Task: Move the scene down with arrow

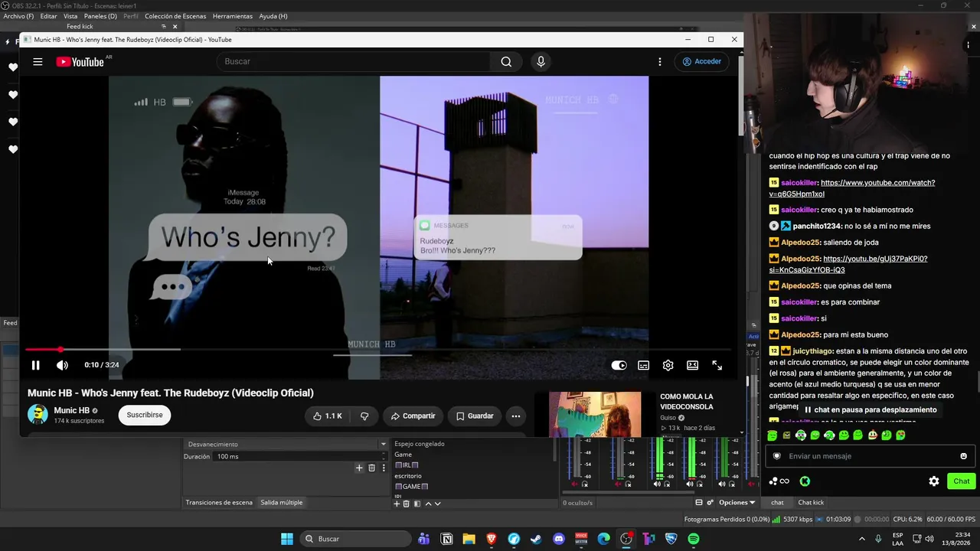Action: (437, 504)
